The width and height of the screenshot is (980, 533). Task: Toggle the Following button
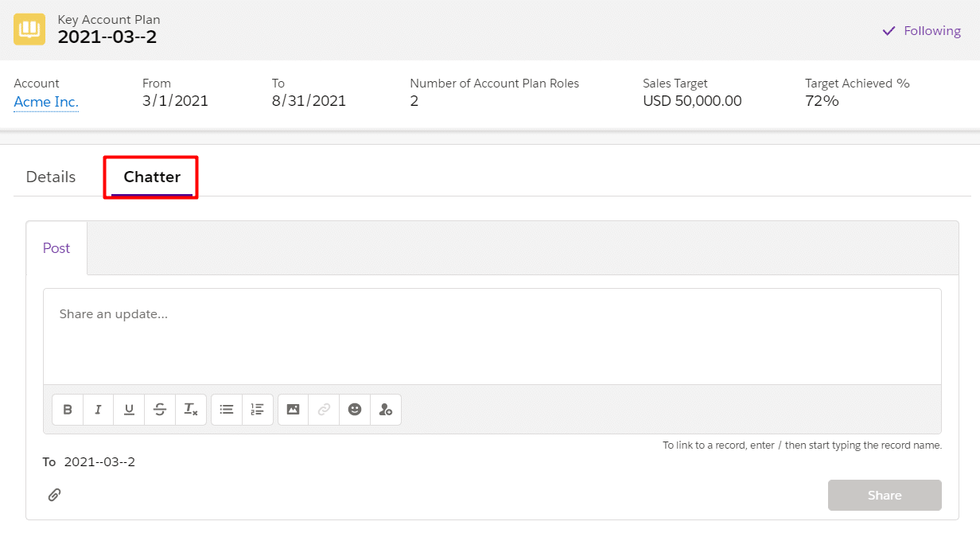[x=922, y=31]
